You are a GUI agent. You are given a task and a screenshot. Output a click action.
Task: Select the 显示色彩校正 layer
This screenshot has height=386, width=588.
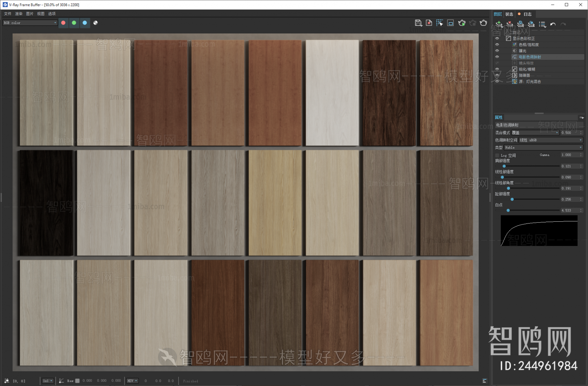[x=545, y=39]
